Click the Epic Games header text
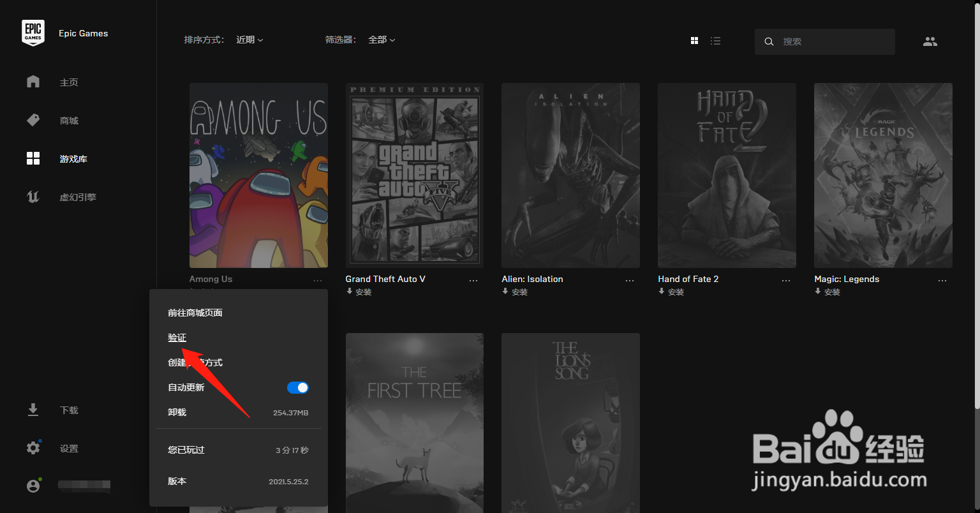Screen dimensions: 980x513 click(x=83, y=33)
